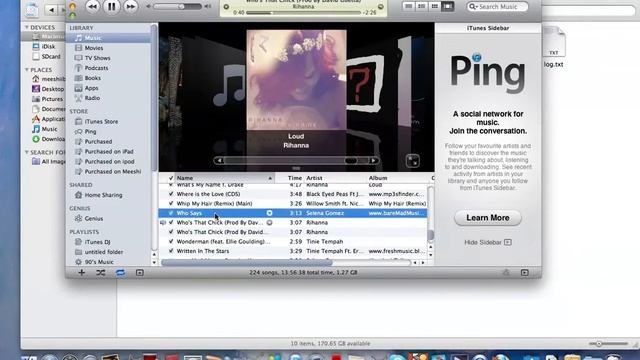640x360 pixels.
Task: Open Purchased on ipod
Action: pos(109,162)
